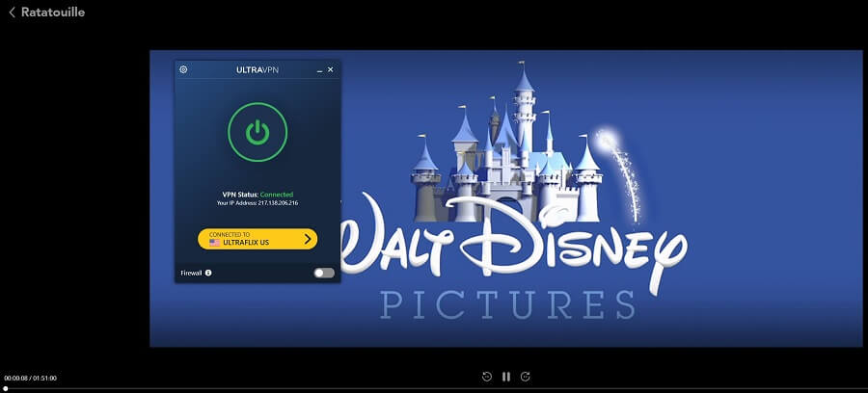
Task: Click the video progress bar handle
Action: pos(6,388)
